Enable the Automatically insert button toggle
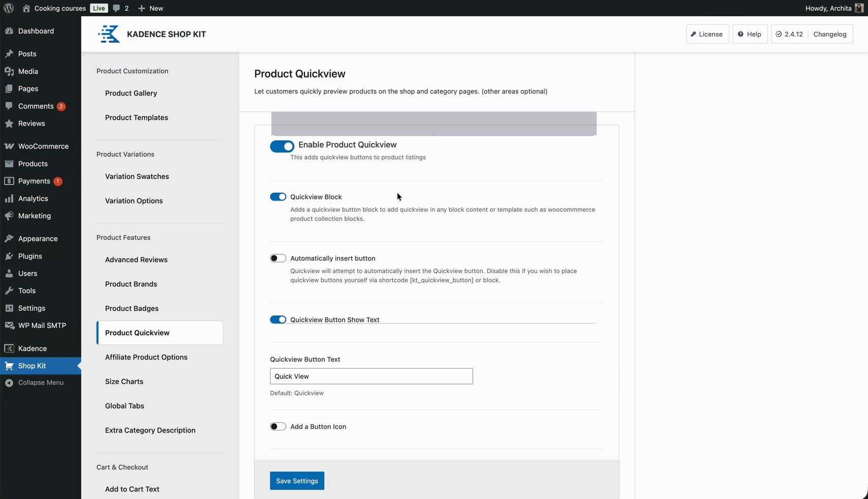 point(278,258)
